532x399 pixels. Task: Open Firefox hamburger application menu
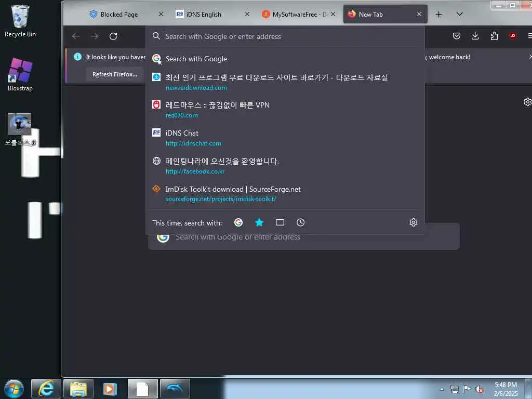click(x=529, y=36)
